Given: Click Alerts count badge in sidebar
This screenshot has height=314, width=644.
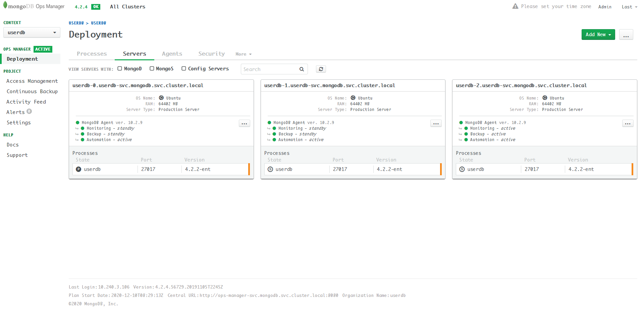Looking at the screenshot, I should click(29, 111).
